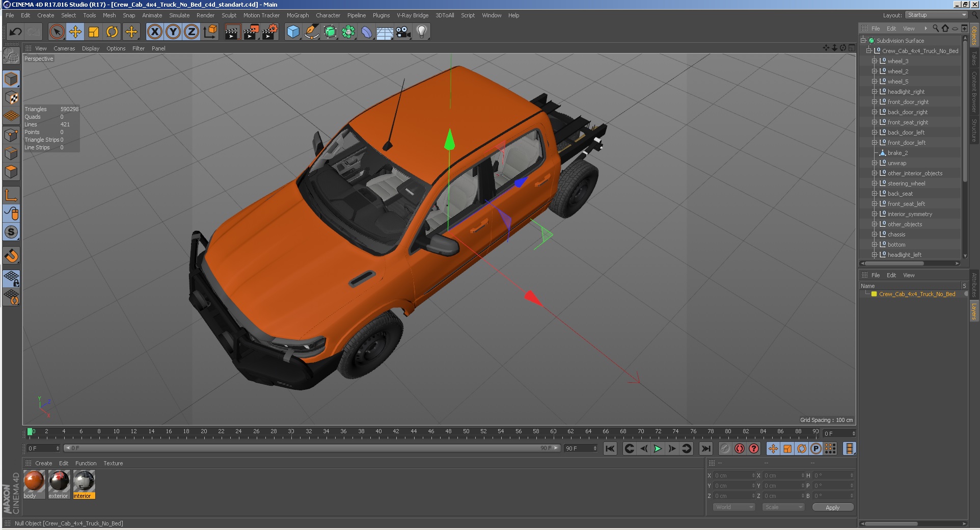
Task: Toggle Record Active Objects button
Action: click(x=725, y=448)
